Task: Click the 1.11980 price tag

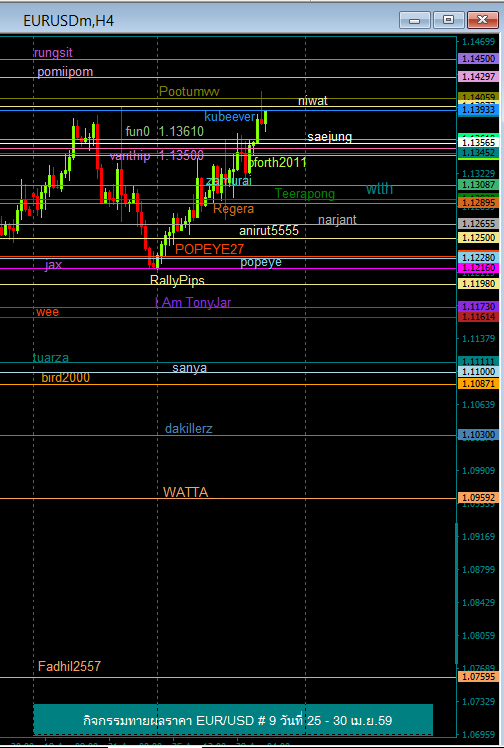Action: click(x=478, y=284)
